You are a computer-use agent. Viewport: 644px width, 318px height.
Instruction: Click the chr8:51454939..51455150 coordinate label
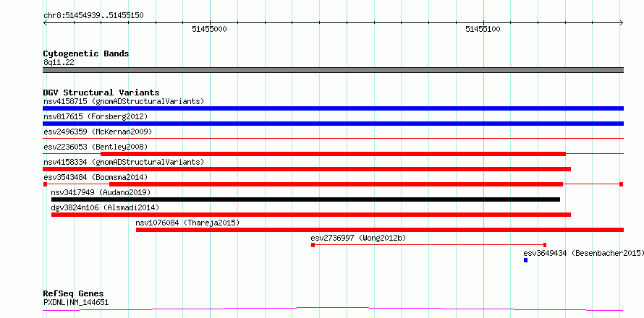93,16
